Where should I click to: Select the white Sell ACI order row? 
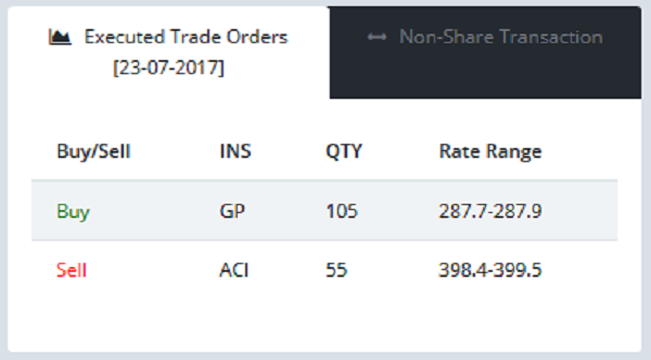pos(324,270)
